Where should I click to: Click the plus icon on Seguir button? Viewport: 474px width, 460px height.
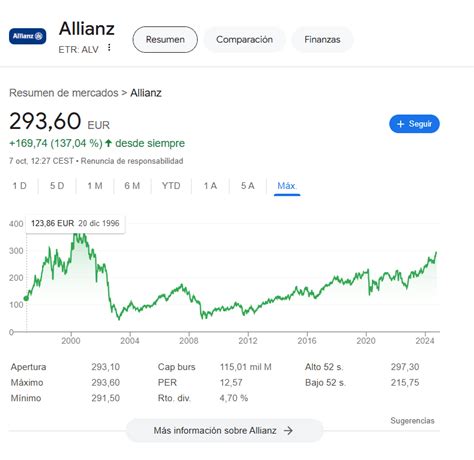pyautogui.click(x=400, y=124)
